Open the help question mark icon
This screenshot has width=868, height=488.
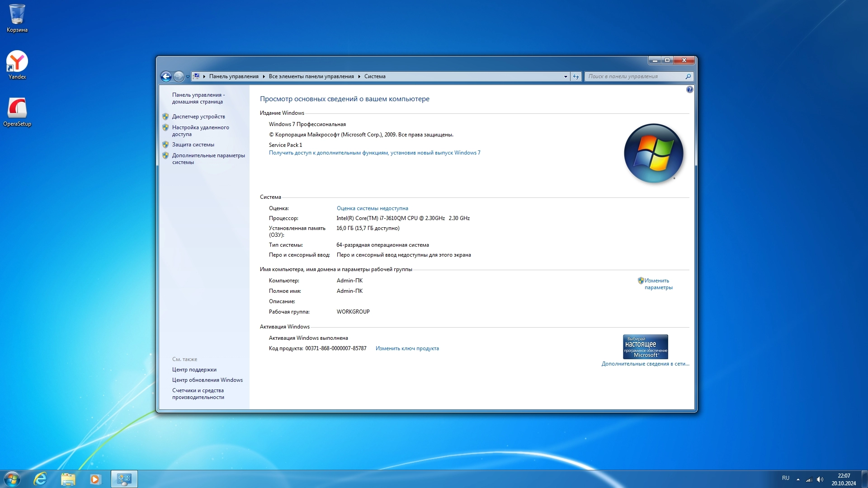pyautogui.click(x=689, y=89)
